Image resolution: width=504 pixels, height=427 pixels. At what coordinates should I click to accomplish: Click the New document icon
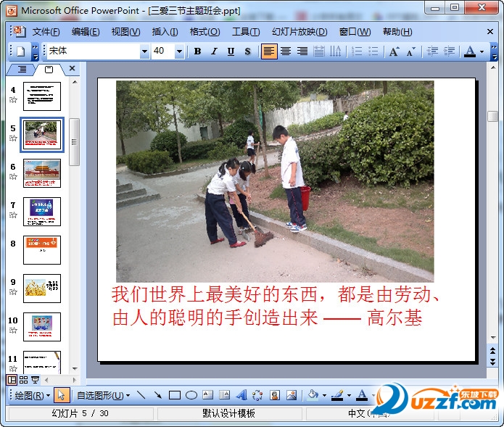21,51
